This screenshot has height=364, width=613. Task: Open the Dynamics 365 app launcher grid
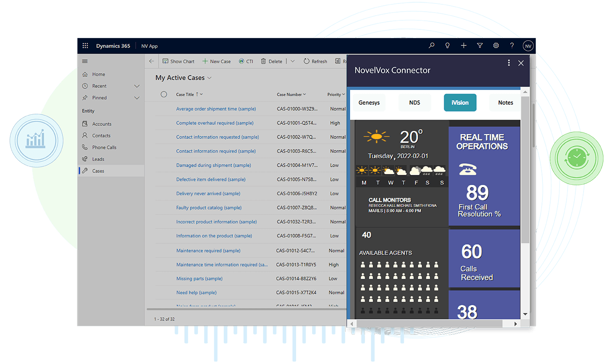tap(85, 45)
